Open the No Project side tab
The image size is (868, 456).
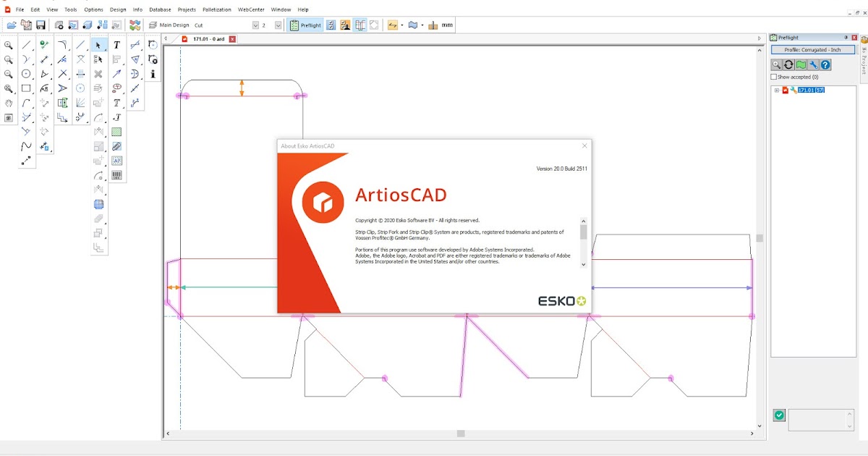click(864, 59)
